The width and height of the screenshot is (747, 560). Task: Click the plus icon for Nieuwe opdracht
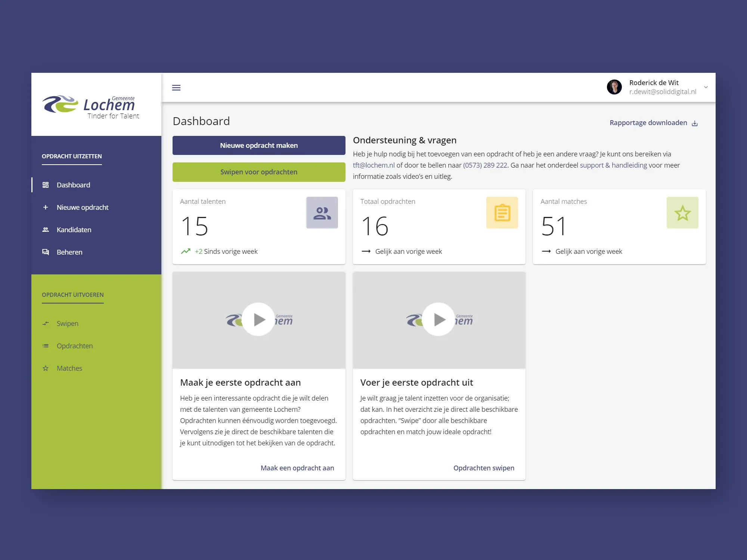pyautogui.click(x=46, y=207)
